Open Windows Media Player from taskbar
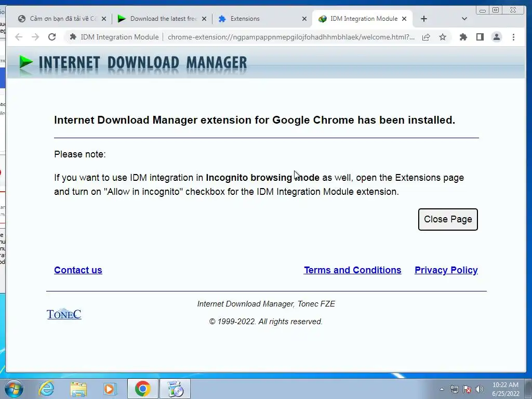Image resolution: width=532 pixels, height=399 pixels. (x=110, y=389)
